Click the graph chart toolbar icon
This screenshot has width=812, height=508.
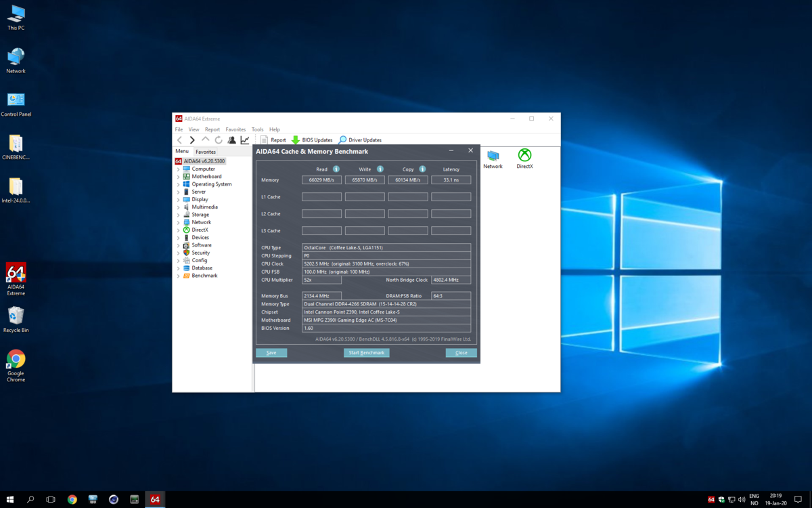click(x=245, y=140)
